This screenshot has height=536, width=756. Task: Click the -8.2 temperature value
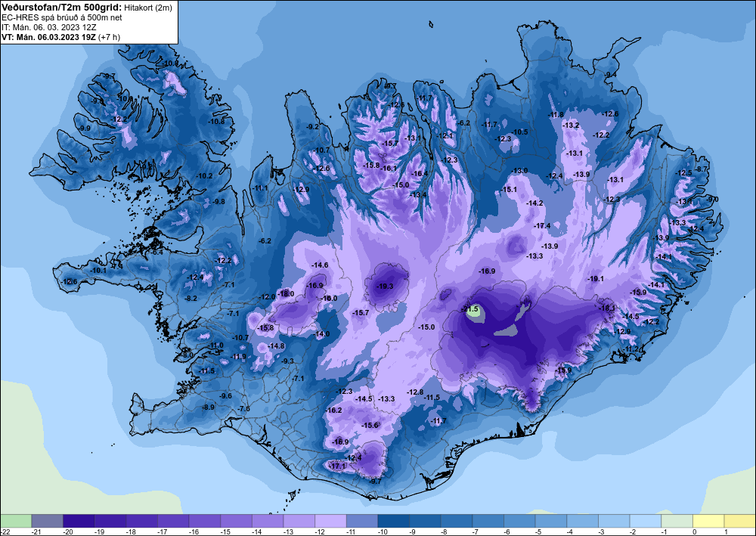pos(191,299)
